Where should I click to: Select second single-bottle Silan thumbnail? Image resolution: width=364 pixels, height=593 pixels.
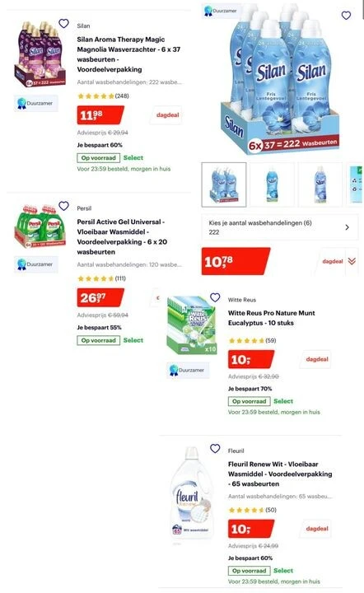coord(272,184)
